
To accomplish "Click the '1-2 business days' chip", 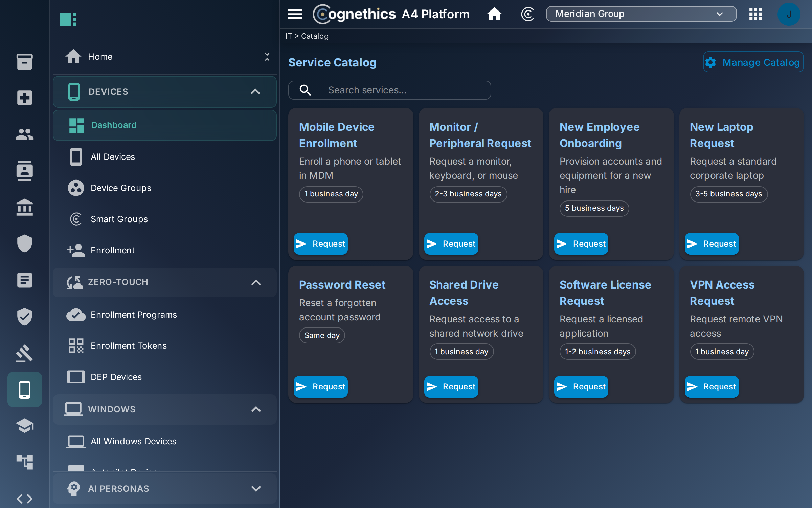I will 597,352.
